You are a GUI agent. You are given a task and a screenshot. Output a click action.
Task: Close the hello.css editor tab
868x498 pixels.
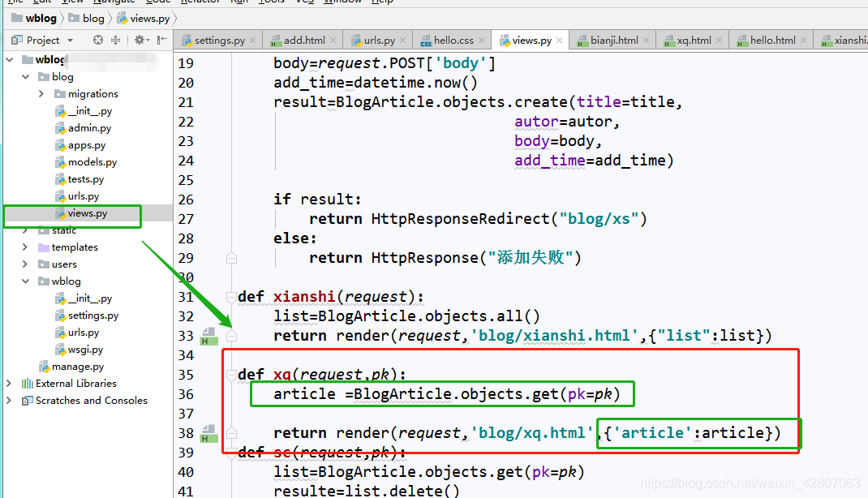click(481, 41)
